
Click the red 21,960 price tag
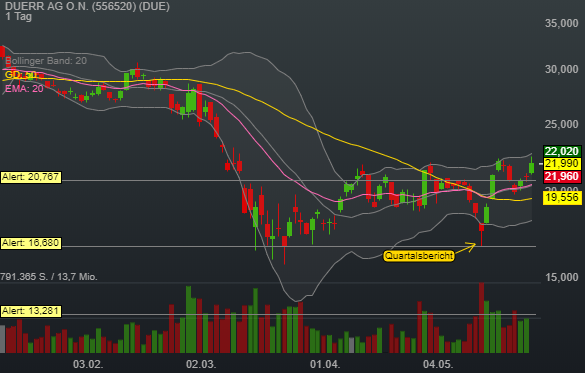click(562, 176)
